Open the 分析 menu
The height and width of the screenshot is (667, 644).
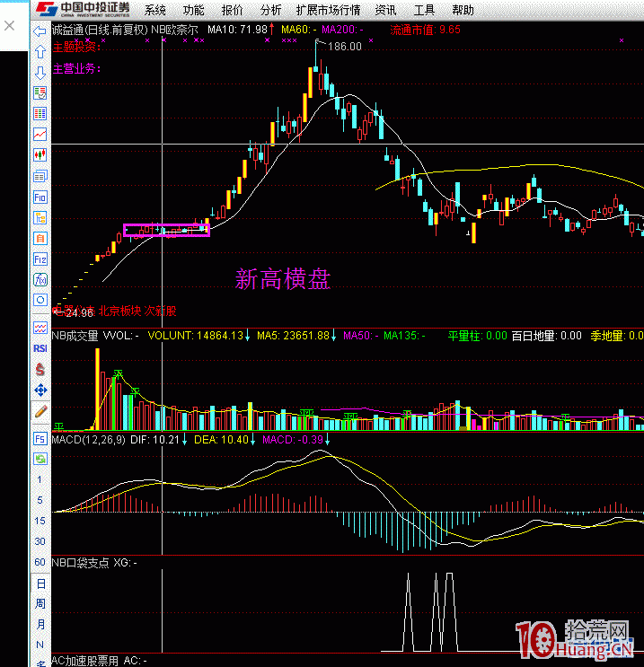pos(271,10)
